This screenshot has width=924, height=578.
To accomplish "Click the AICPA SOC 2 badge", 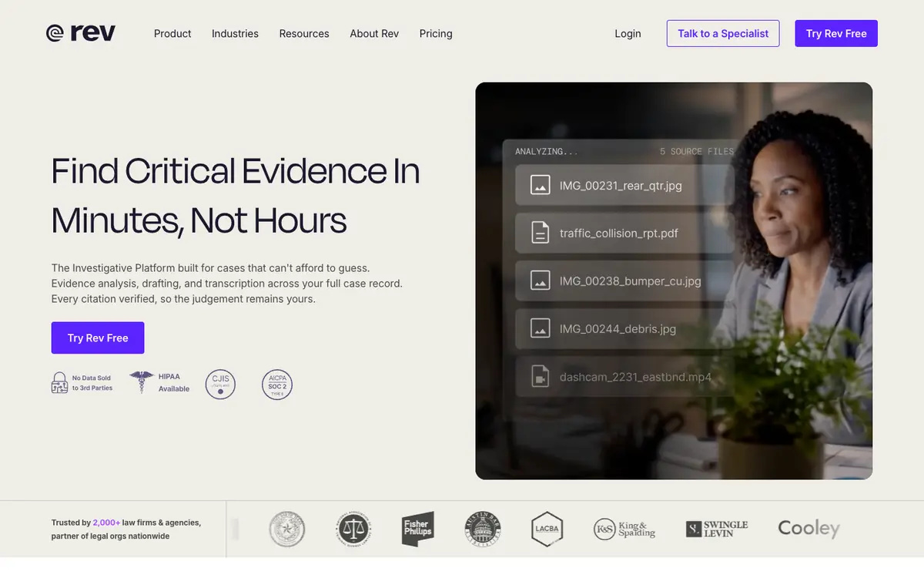I will 277,384.
